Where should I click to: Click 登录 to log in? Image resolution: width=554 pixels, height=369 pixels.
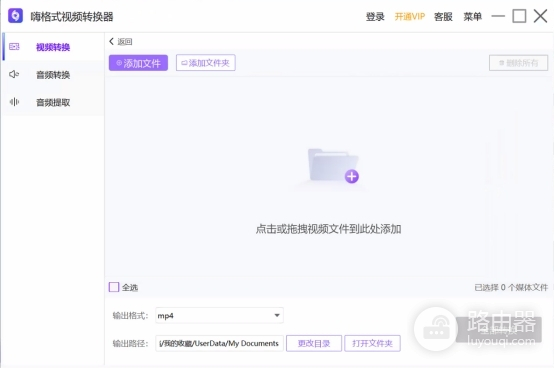375,17
